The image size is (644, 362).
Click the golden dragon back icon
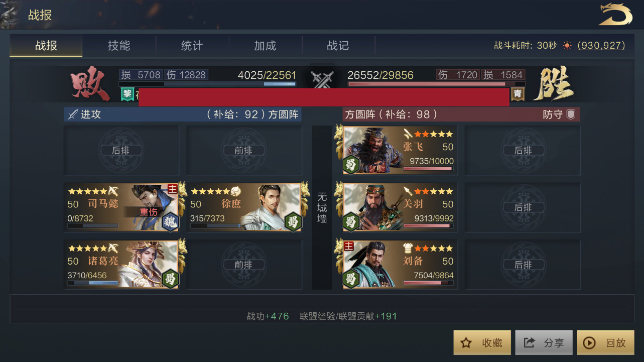pos(615,14)
